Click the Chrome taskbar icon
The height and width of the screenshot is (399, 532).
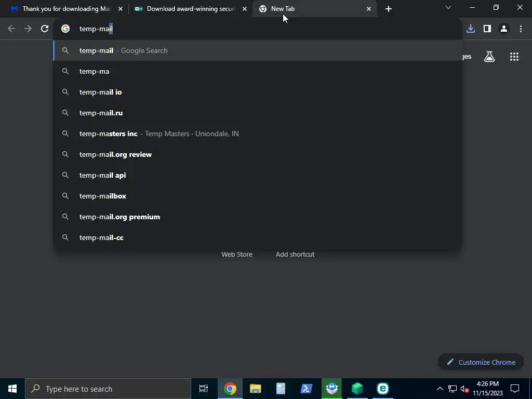tap(230, 389)
